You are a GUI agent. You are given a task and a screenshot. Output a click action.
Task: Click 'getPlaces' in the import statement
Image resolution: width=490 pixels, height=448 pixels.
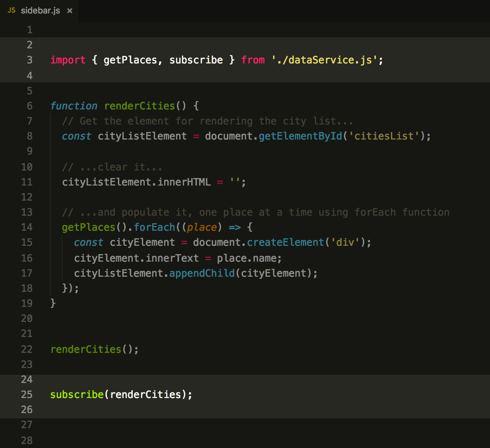[x=130, y=60]
